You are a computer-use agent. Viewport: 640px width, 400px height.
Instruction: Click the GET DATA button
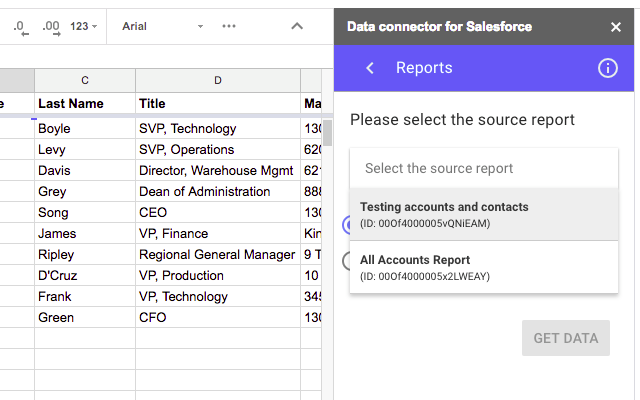tap(566, 338)
